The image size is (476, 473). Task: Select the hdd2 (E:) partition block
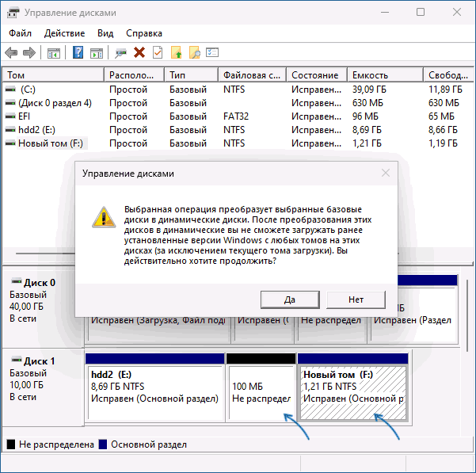155,387
